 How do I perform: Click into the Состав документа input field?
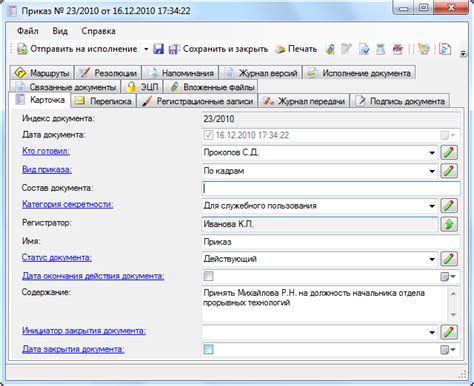pyautogui.click(x=331, y=188)
